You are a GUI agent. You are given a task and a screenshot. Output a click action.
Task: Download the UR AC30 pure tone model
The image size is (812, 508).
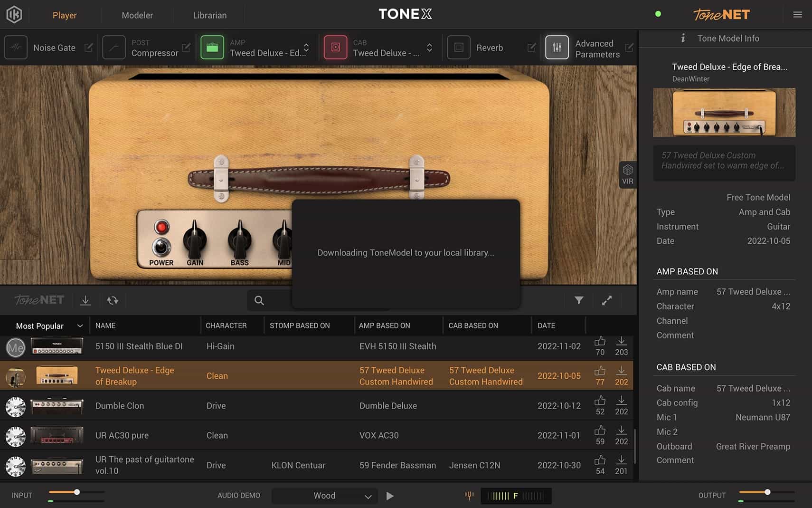621,431
